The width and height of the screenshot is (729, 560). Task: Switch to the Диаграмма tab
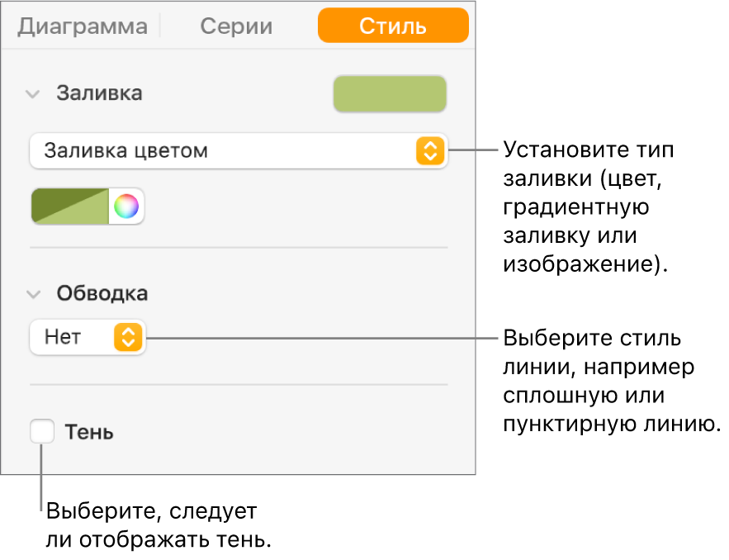pyautogui.click(x=83, y=26)
